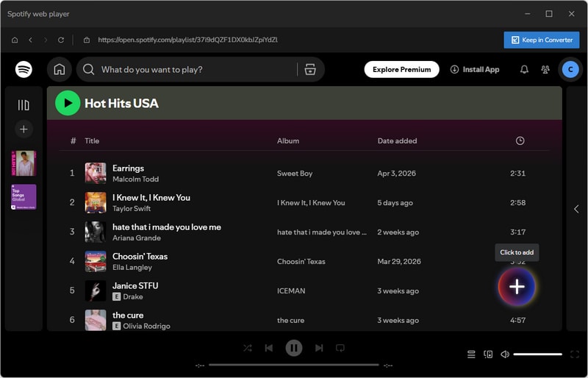Click date Apr 3, 2026 cell
Screen dimensions: 588x378
pos(396,174)
